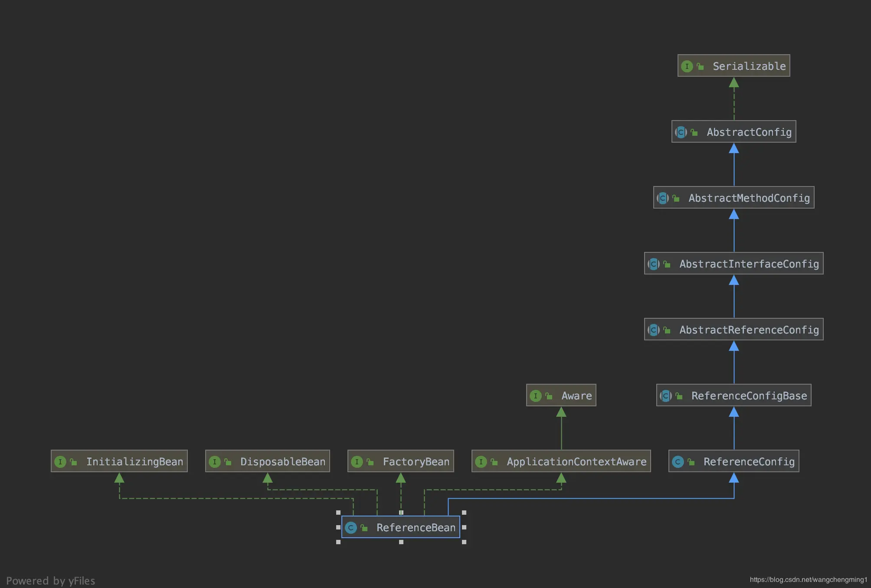Select the AbstractMethodConfig node
The height and width of the screenshot is (588, 871).
(749, 198)
